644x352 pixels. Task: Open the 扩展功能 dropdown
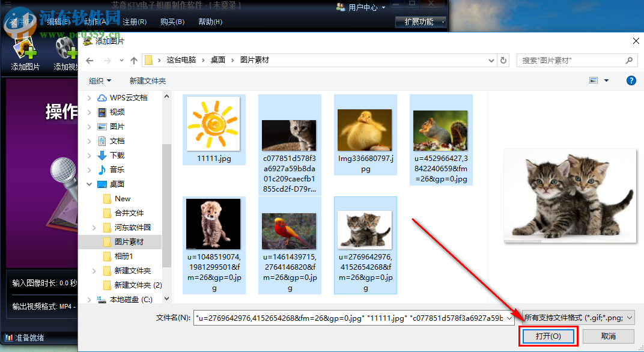pos(421,20)
